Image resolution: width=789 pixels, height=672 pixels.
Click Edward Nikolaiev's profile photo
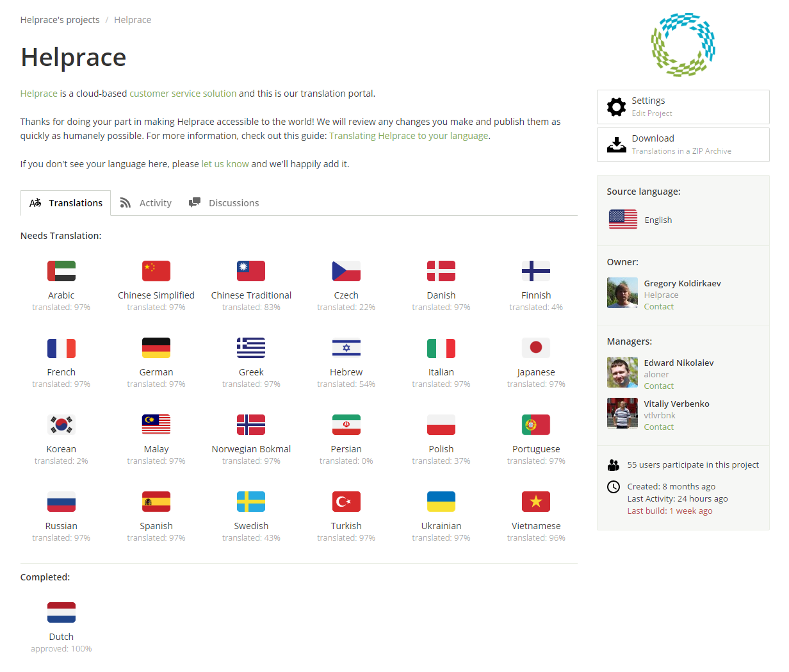click(622, 372)
